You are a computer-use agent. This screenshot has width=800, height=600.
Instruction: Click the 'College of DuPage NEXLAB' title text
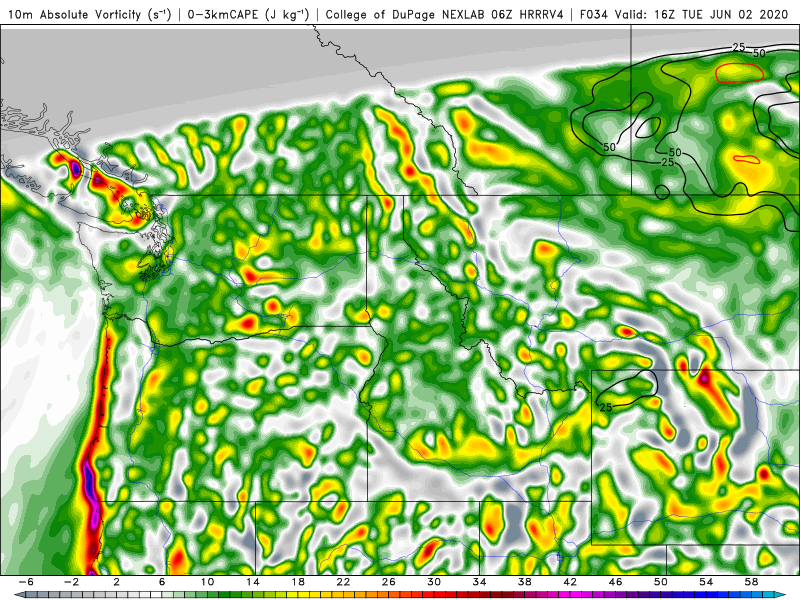[406, 14]
